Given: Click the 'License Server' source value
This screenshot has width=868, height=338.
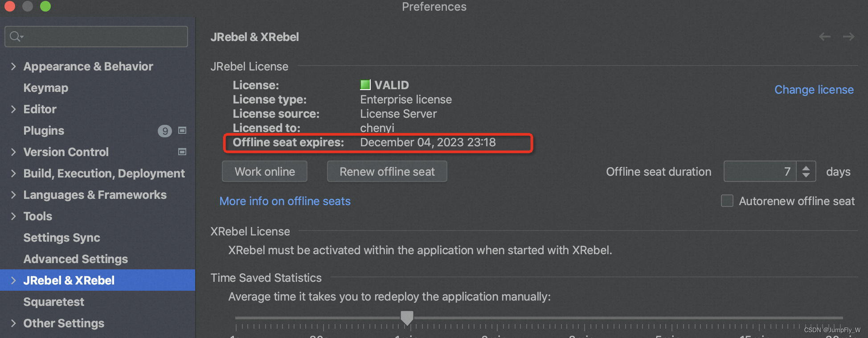Looking at the screenshot, I should point(398,114).
